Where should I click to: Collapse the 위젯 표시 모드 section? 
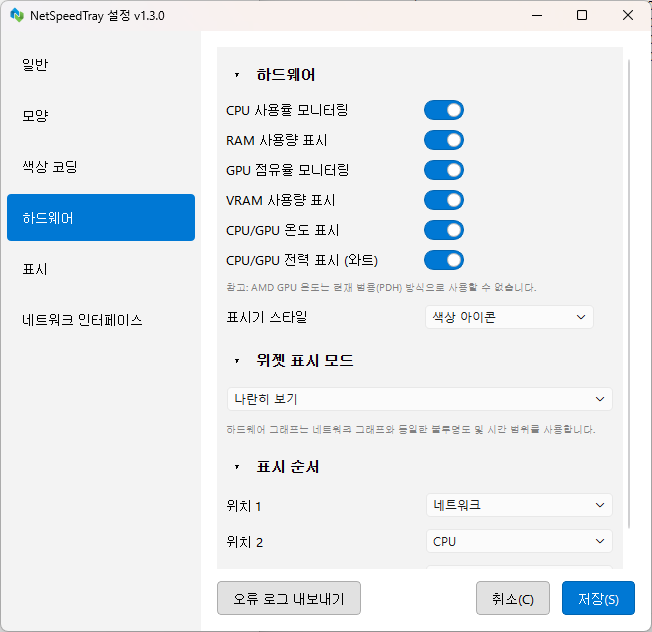tap(237, 360)
